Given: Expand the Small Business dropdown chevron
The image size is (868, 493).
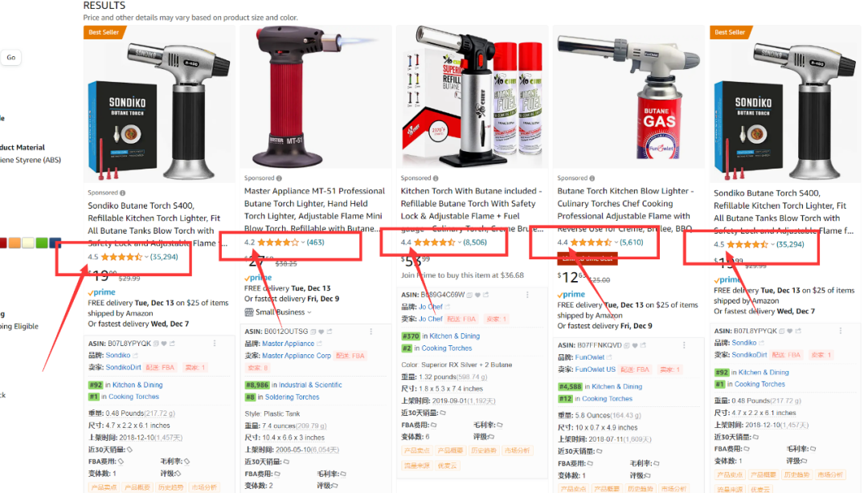Looking at the screenshot, I should click(x=309, y=312).
